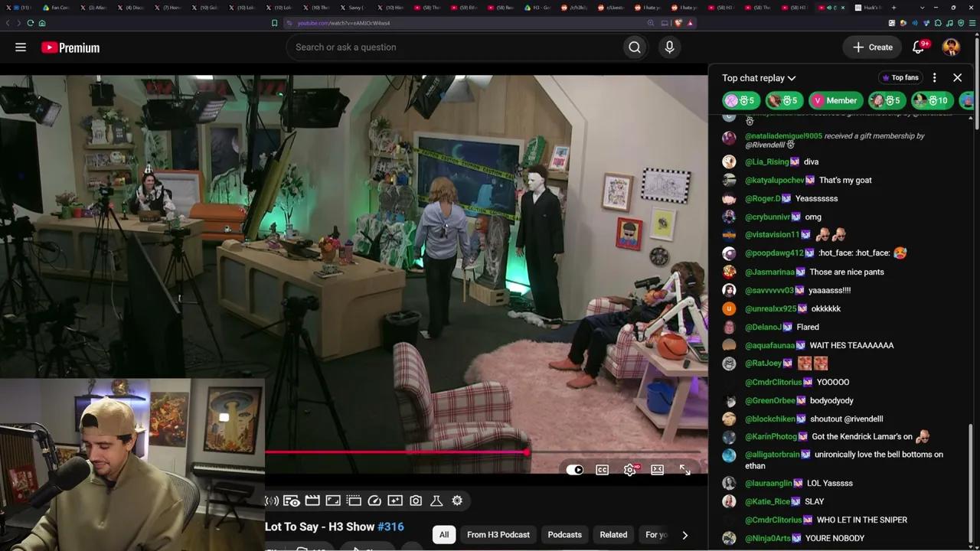980x551 pixels.
Task: Toggle autoplay switch in player
Action: tap(575, 470)
